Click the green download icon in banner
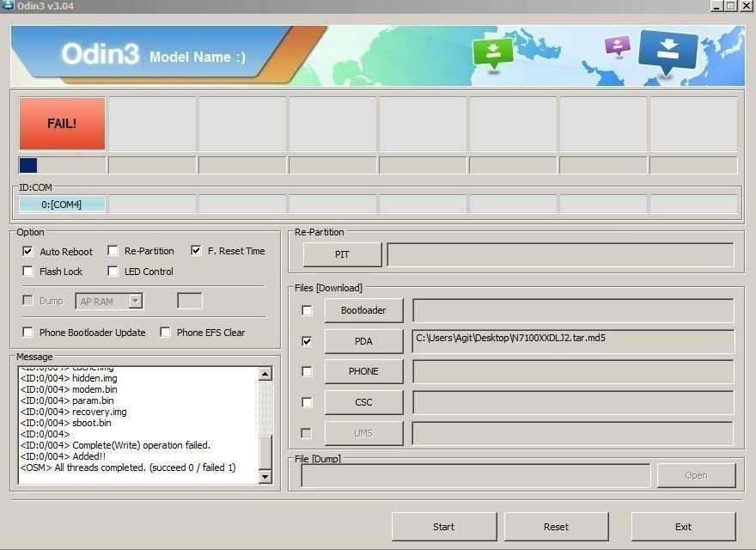The width and height of the screenshot is (756, 550). tap(493, 53)
